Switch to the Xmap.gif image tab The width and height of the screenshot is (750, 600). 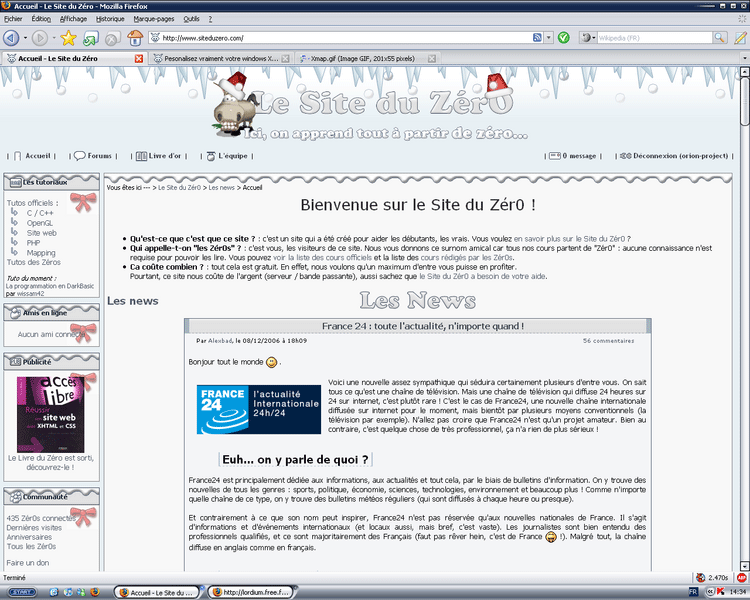[x=362, y=58]
